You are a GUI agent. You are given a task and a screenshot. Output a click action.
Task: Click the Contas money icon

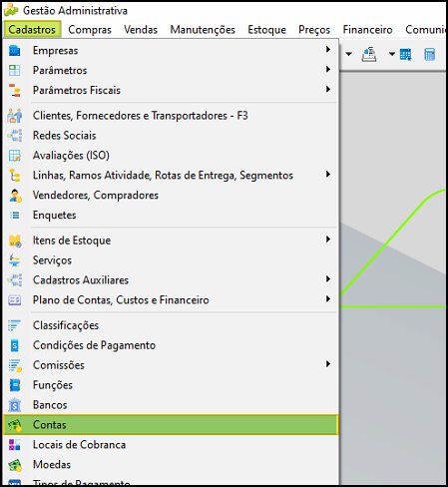(x=15, y=425)
